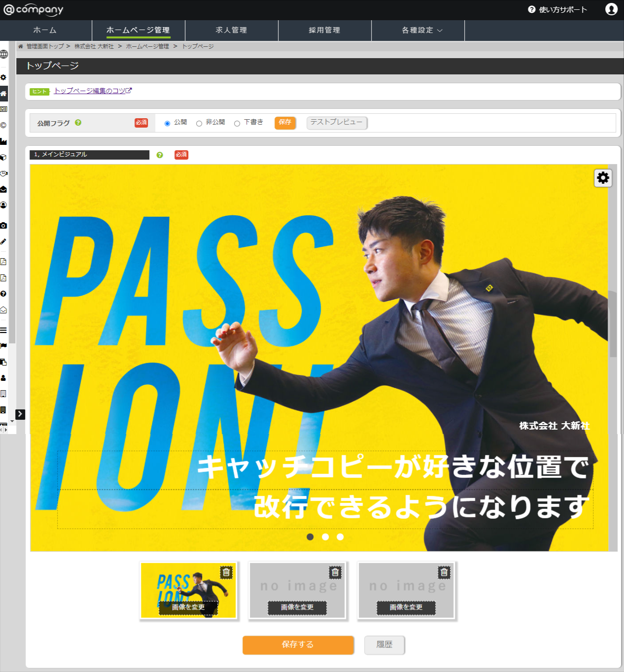Open the handshake icon in the left sidebar
The height and width of the screenshot is (672, 624).
(3, 173)
